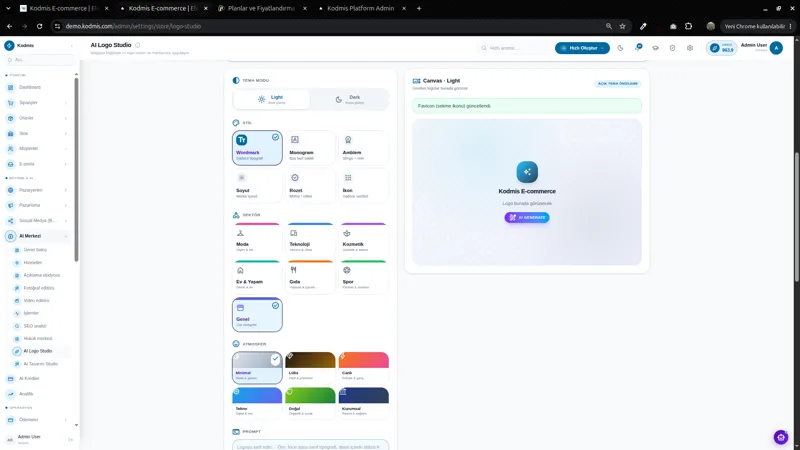Select the Genel sector card
Screen dimensions: 800x450
257,315
